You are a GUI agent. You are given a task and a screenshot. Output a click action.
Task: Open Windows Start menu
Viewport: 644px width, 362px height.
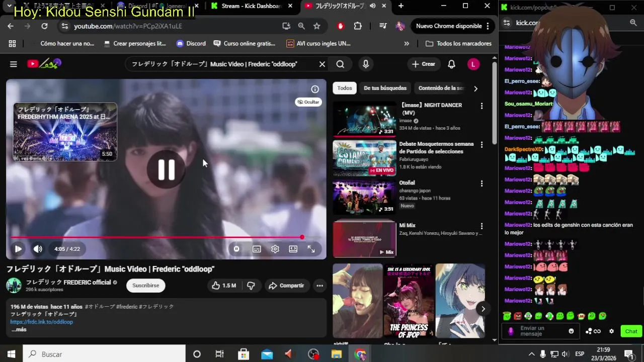pos(11,354)
